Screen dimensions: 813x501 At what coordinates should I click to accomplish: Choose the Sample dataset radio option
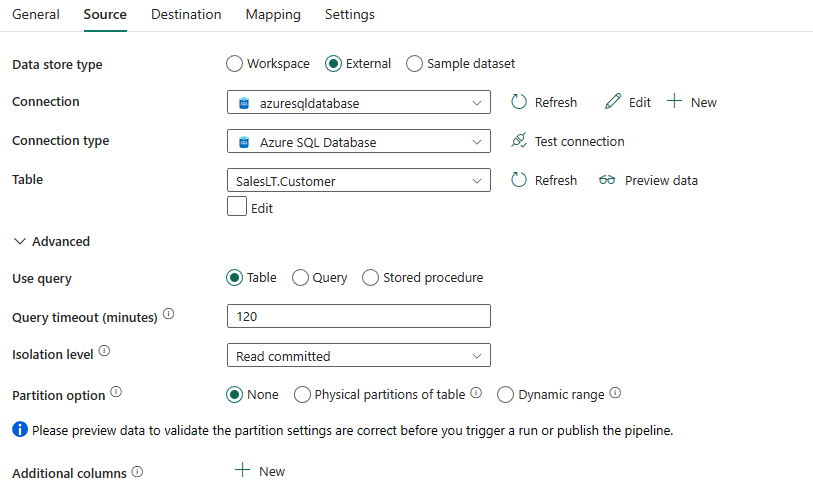coord(414,64)
